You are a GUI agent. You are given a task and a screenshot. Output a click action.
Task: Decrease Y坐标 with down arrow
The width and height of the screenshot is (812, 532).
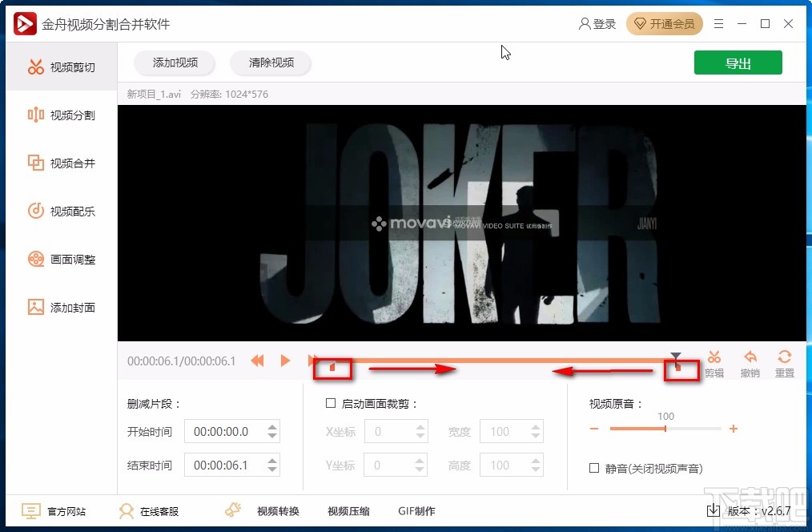click(x=420, y=470)
